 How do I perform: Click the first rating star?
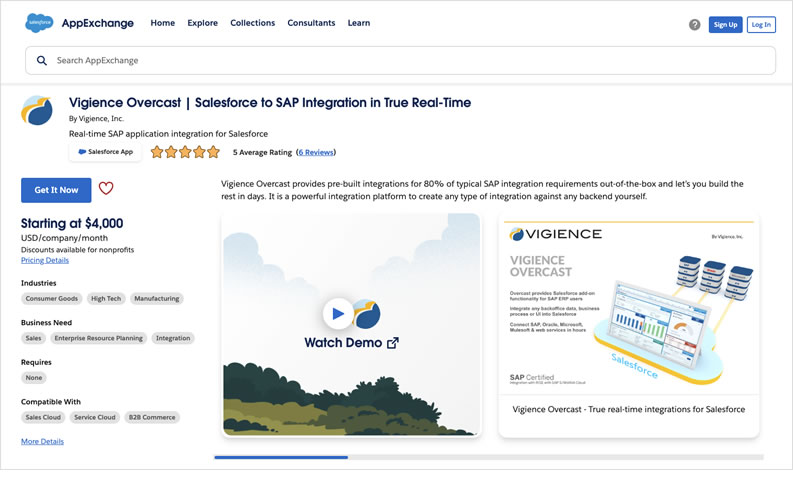(x=157, y=152)
